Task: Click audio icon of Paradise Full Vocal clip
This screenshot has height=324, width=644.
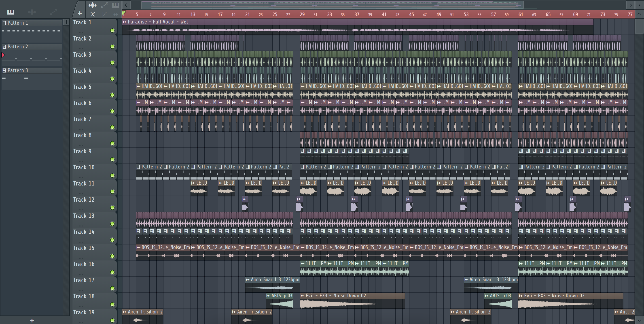Action: point(125,22)
